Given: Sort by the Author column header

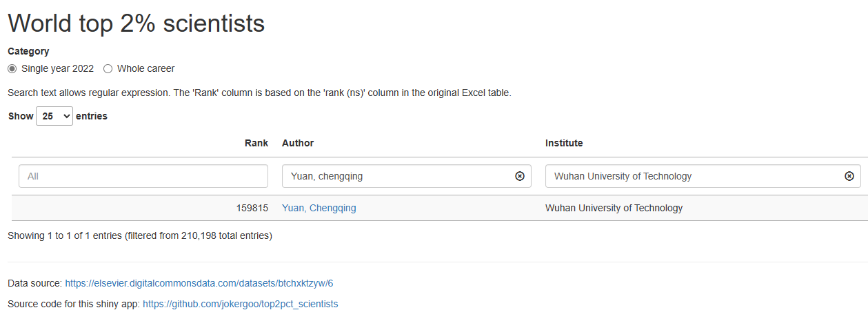Looking at the screenshot, I should coord(298,143).
